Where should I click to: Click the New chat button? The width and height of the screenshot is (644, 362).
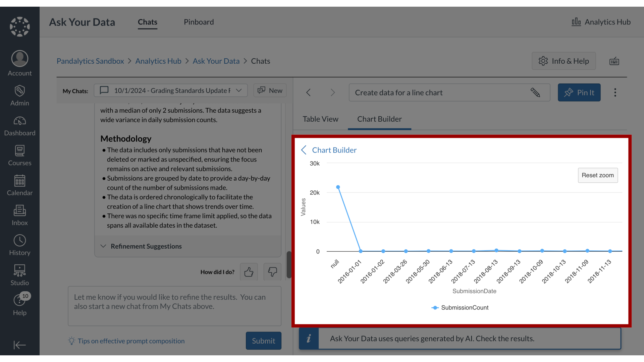point(270,90)
